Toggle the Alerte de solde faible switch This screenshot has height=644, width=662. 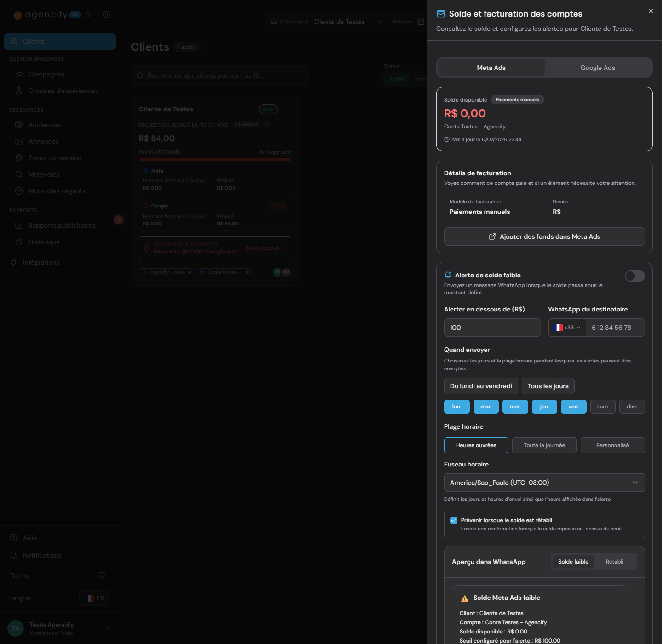pos(634,276)
